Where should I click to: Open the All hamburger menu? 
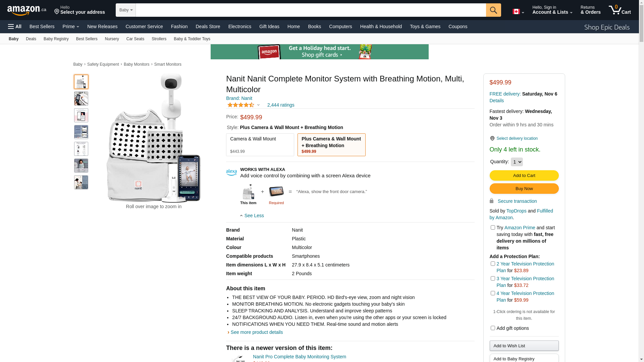tap(15, 26)
